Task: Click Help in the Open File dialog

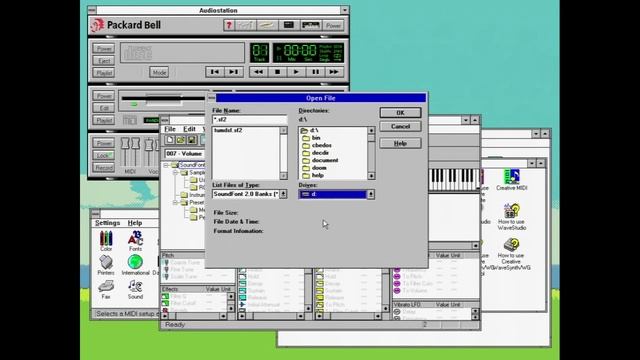Action: pyautogui.click(x=400, y=143)
